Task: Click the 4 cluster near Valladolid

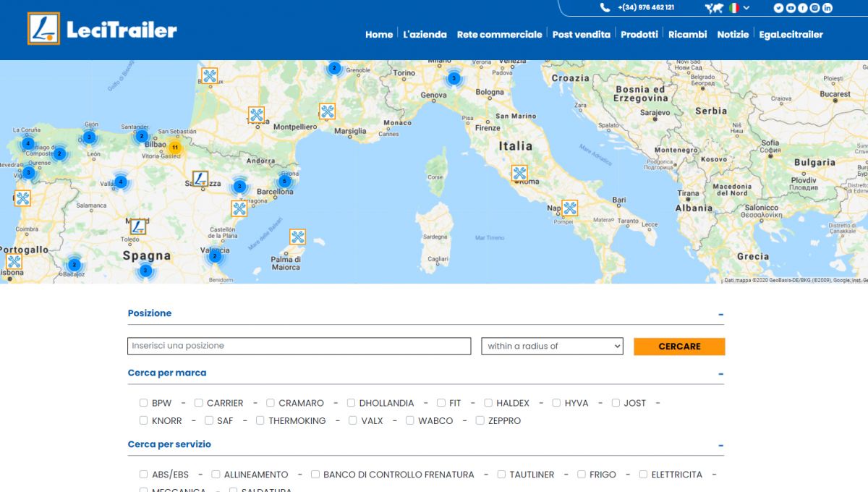Action: point(121,182)
